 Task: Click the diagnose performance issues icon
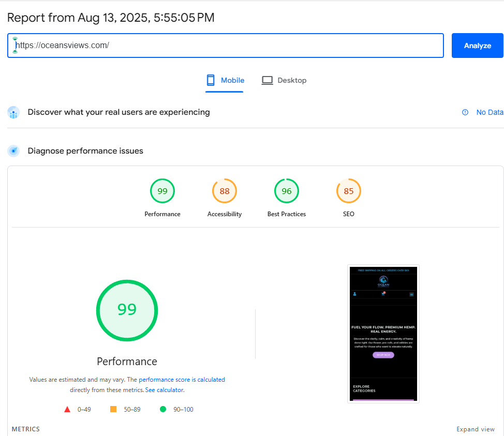click(x=13, y=151)
